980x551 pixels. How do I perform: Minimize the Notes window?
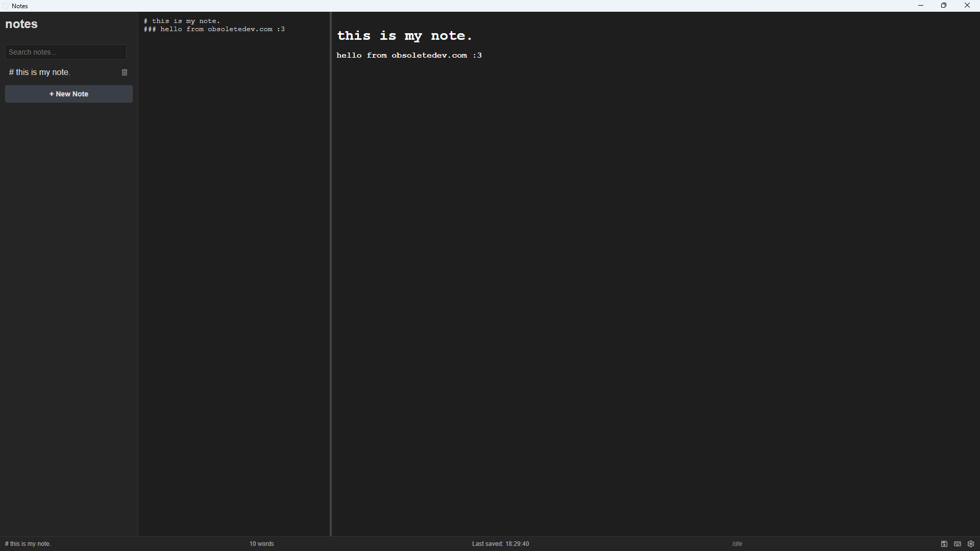pyautogui.click(x=921, y=6)
